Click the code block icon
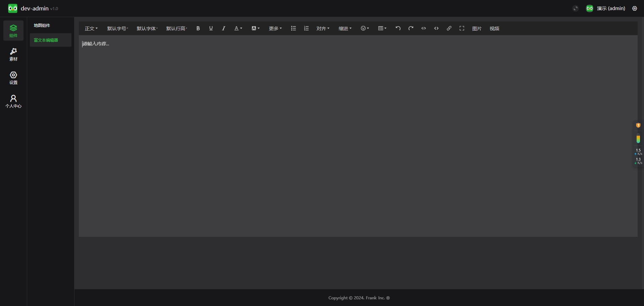The width and height of the screenshot is (644, 306). click(436, 29)
